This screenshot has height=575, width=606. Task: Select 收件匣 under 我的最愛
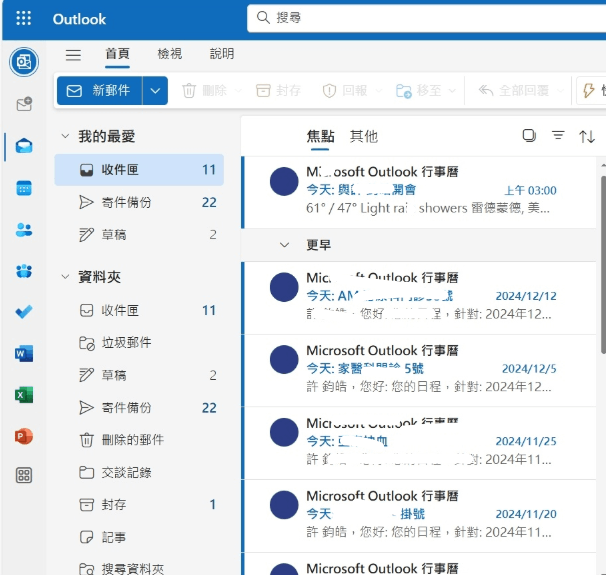[x=139, y=170]
